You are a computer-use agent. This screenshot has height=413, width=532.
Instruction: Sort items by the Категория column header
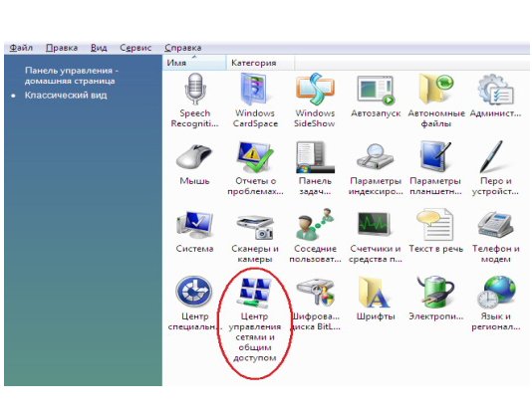click(x=260, y=63)
